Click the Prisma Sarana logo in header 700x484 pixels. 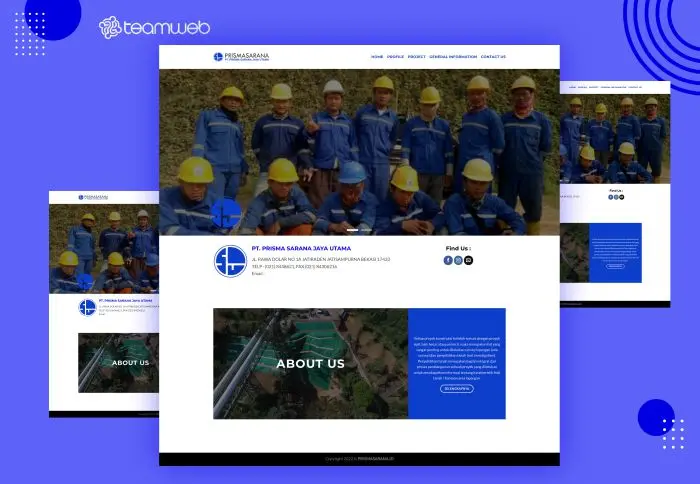pyautogui.click(x=241, y=57)
